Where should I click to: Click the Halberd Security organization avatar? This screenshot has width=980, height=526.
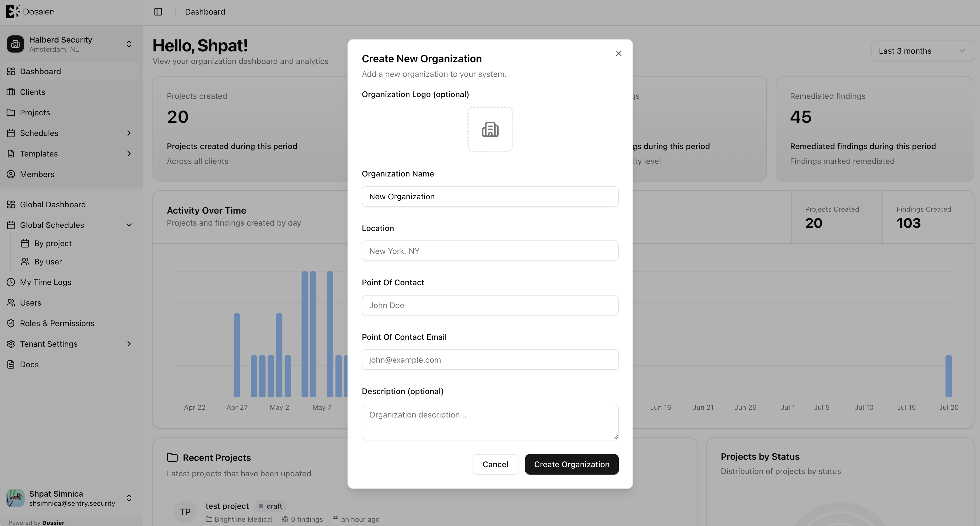pyautogui.click(x=15, y=44)
